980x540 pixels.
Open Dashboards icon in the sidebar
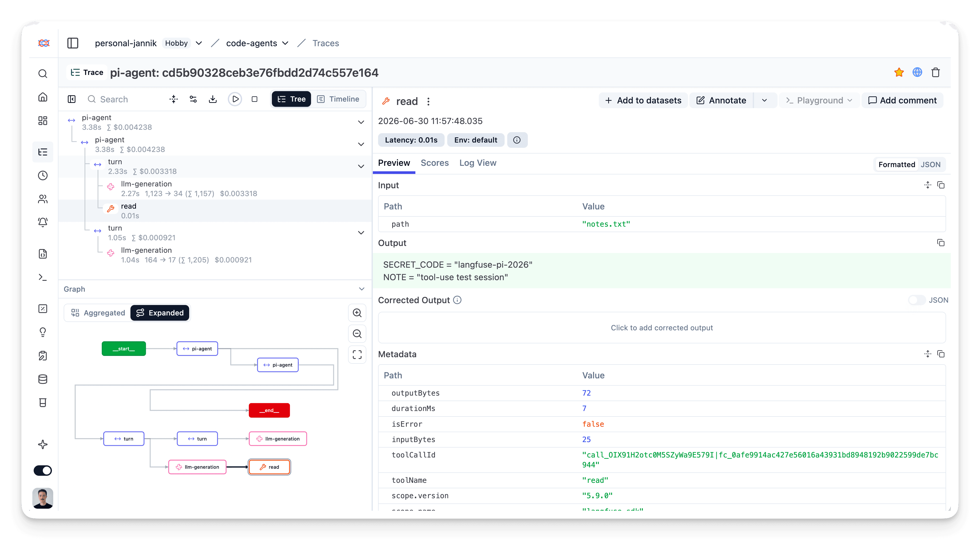[x=43, y=121]
